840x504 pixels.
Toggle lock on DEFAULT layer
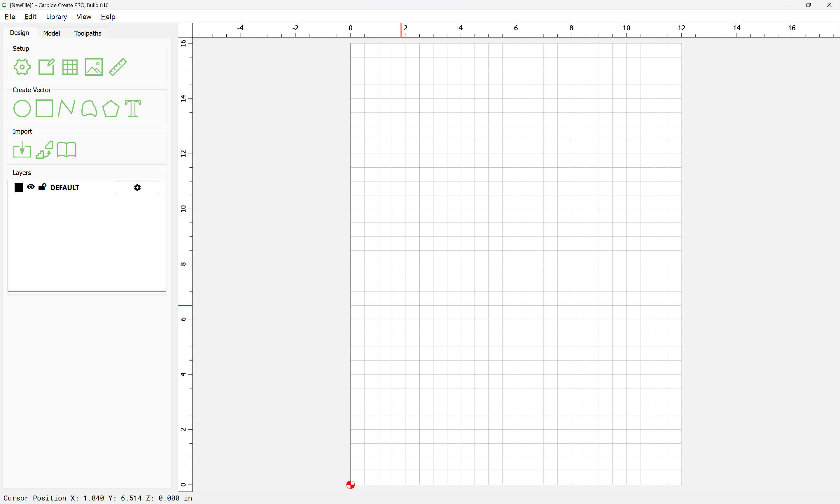pyautogui.click(x=42, y=187)
